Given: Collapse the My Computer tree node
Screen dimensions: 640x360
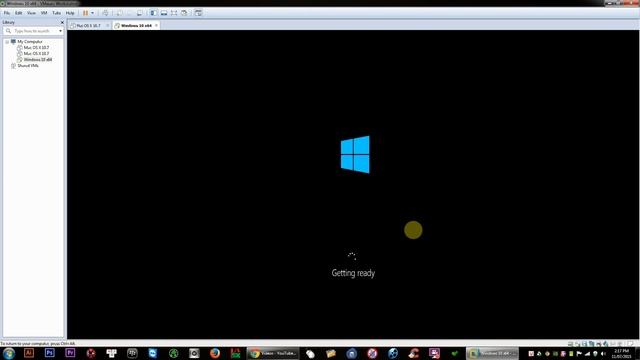Looking at the screenshot, I should pyautogui.click(x=7, y=42).
